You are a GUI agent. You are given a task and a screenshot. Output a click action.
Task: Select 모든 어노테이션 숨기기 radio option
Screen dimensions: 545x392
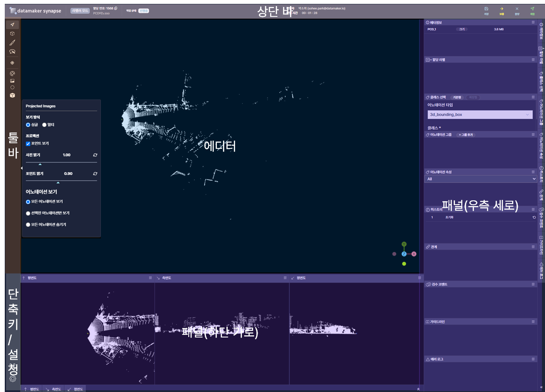(x=28, y=225)
